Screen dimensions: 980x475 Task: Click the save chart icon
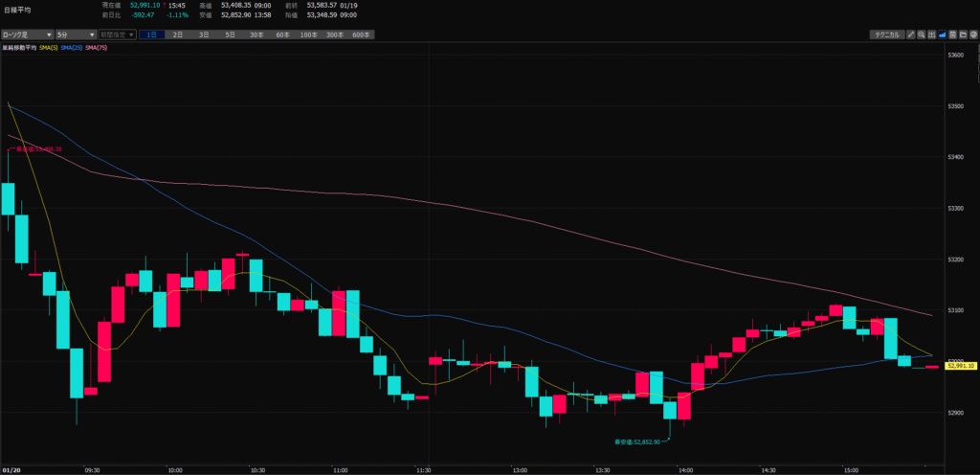(x=953, y=34)
